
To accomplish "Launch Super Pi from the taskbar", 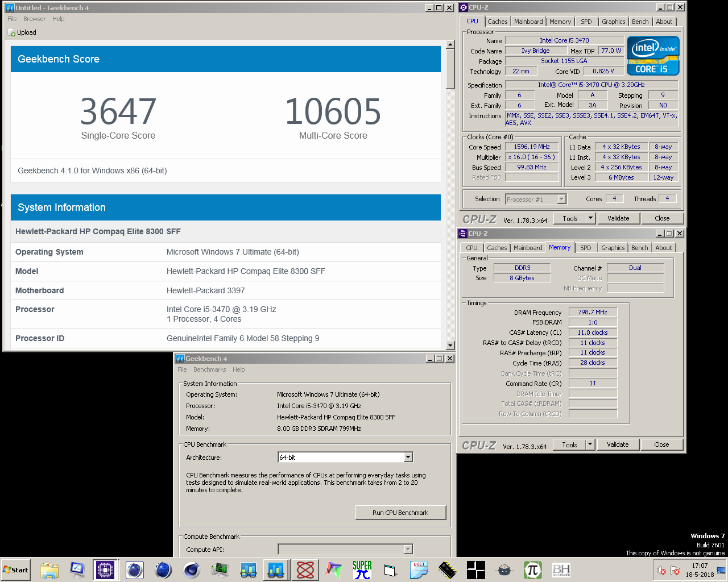I will [x=362, y=570].
